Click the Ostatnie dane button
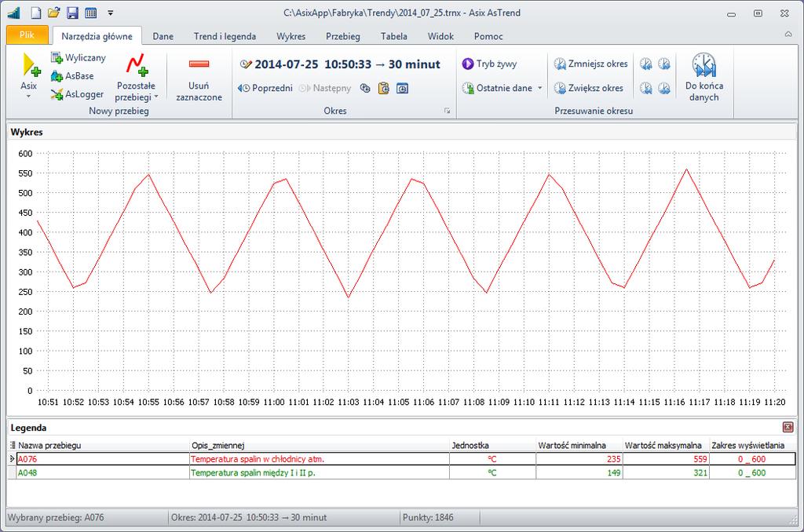The height and width of the screenshot is (532, 804). [497, 88]
